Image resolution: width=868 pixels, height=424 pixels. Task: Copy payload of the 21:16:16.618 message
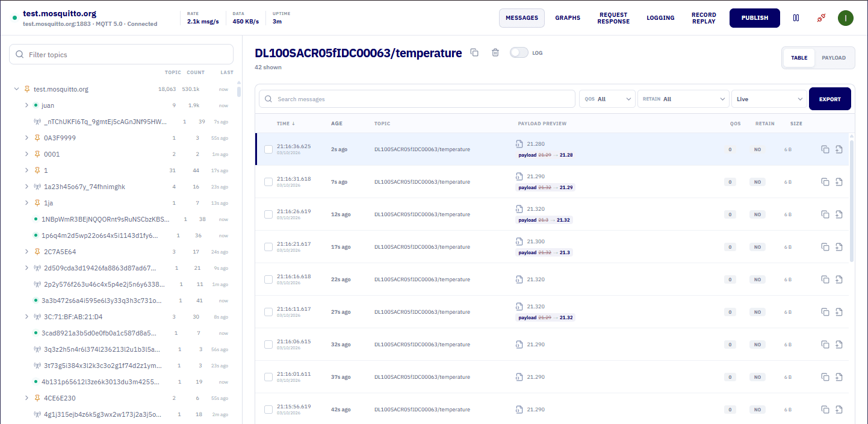pos(825,279)
